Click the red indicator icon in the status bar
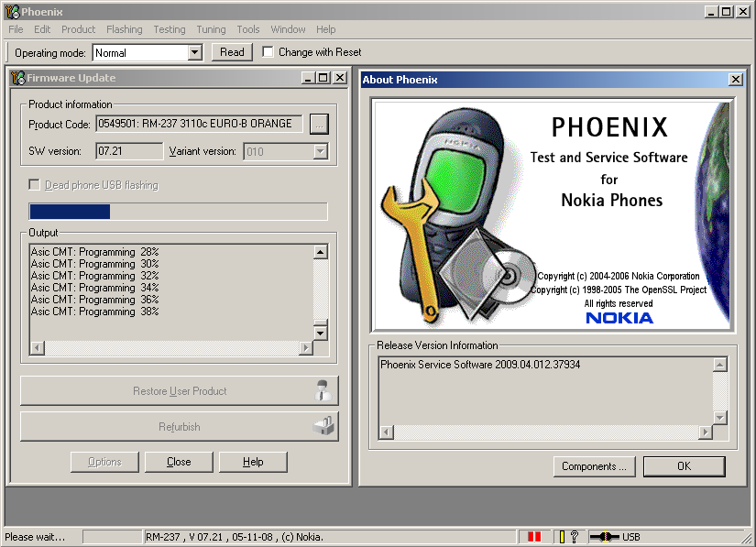The image size is (756, 547). pyautogui.click(x=534, y=537)
